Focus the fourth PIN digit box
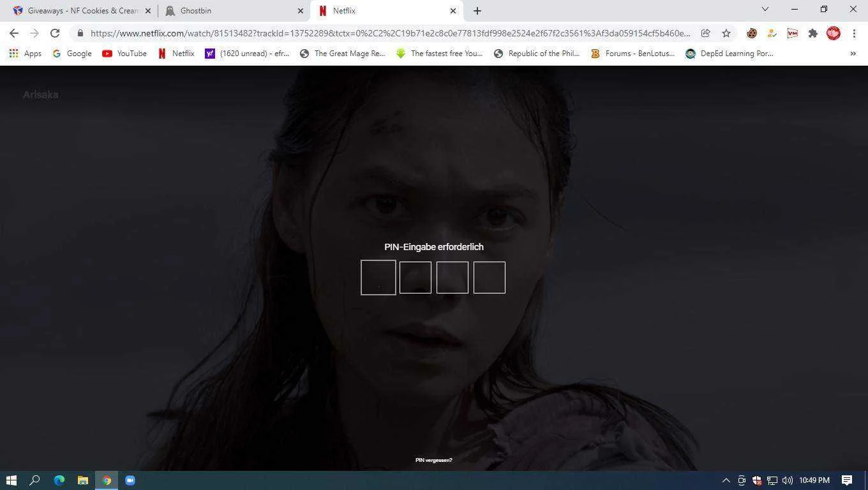868x490 pixels. 490,278
